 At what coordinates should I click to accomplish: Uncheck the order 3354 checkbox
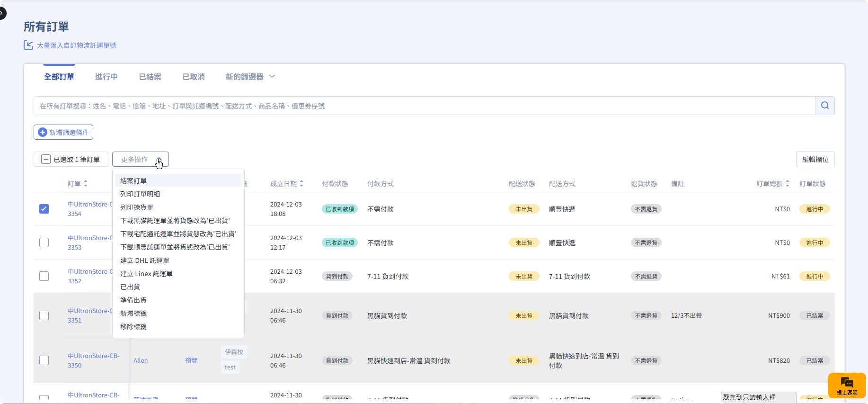44,209
